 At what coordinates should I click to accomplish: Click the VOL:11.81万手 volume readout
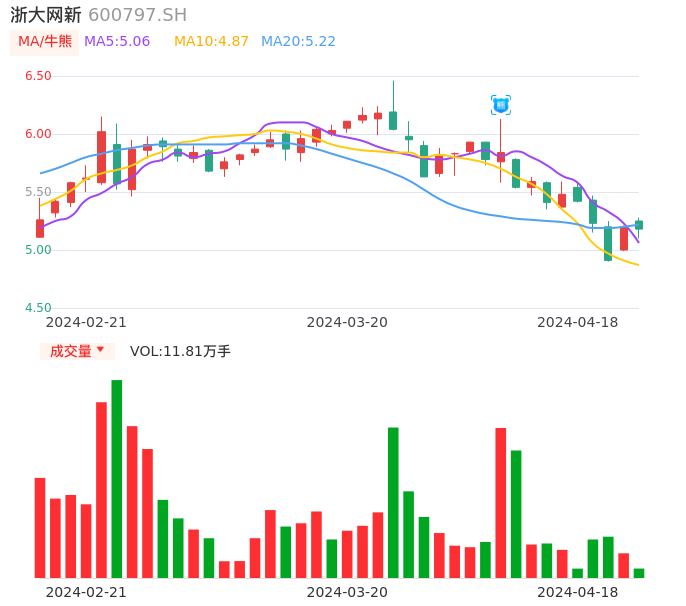click(x=180, y=351)
